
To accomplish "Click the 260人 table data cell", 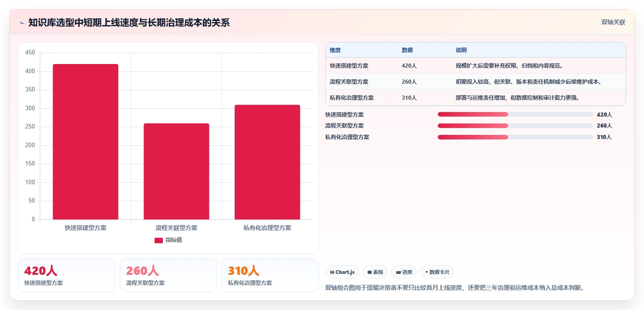I will pos(409,81).
